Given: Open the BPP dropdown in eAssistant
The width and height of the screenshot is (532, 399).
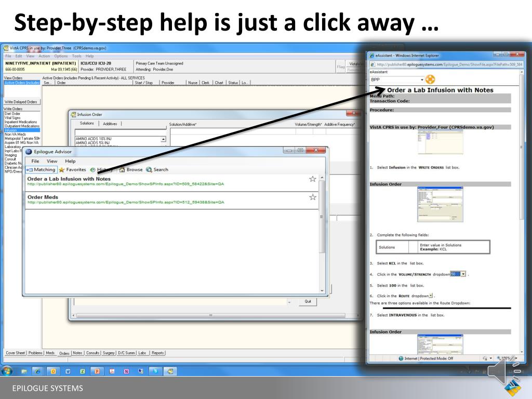Looking at the screenshot, I should tap(422, 79).
